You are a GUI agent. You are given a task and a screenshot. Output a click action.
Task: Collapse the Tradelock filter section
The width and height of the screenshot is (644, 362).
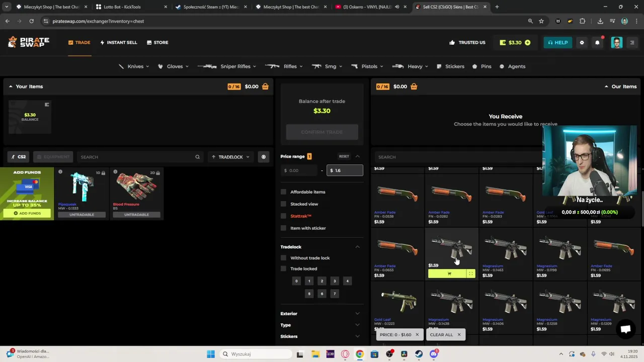click(358, 247)
